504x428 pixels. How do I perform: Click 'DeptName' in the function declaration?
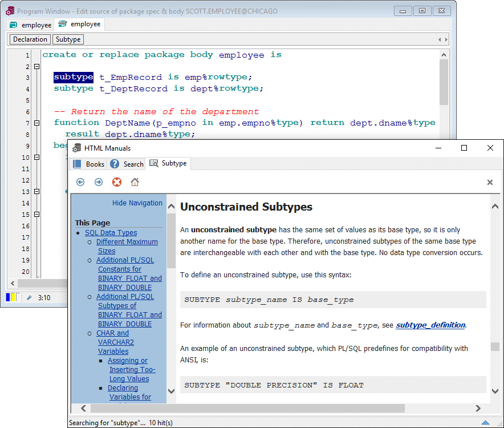coord(128,123)
